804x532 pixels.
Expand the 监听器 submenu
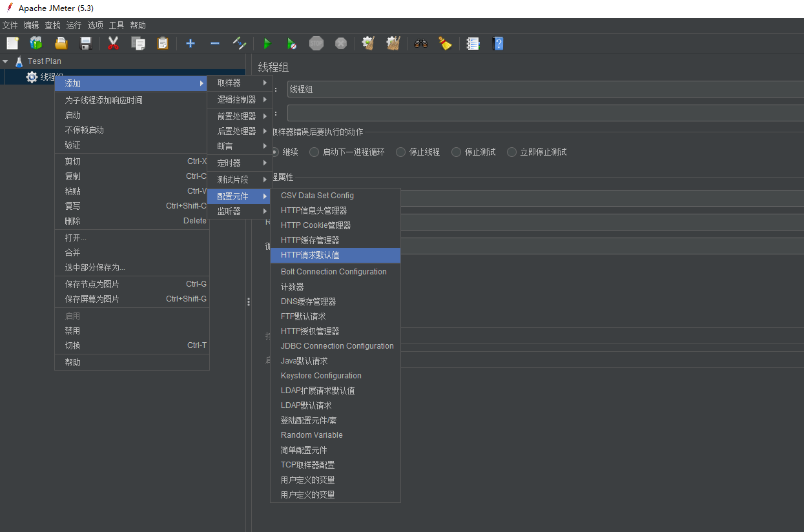click(240, 211)
